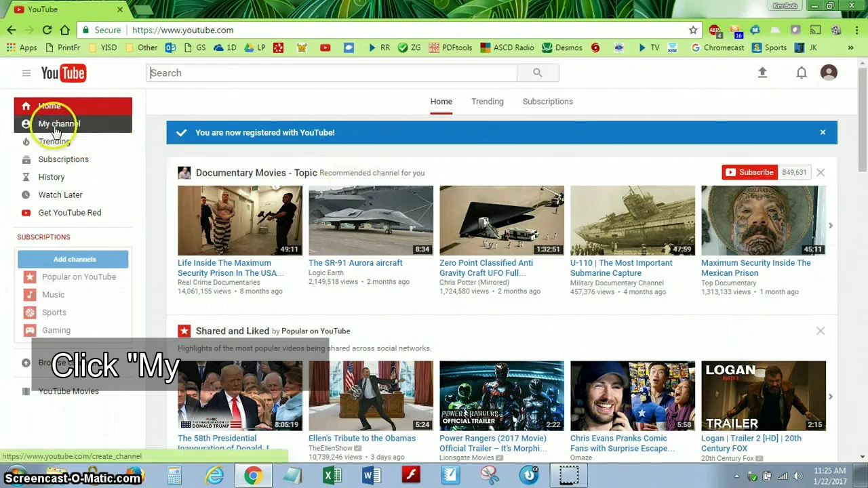
Task: Open the PDFtools bookmark
Action: coord(450,47)
